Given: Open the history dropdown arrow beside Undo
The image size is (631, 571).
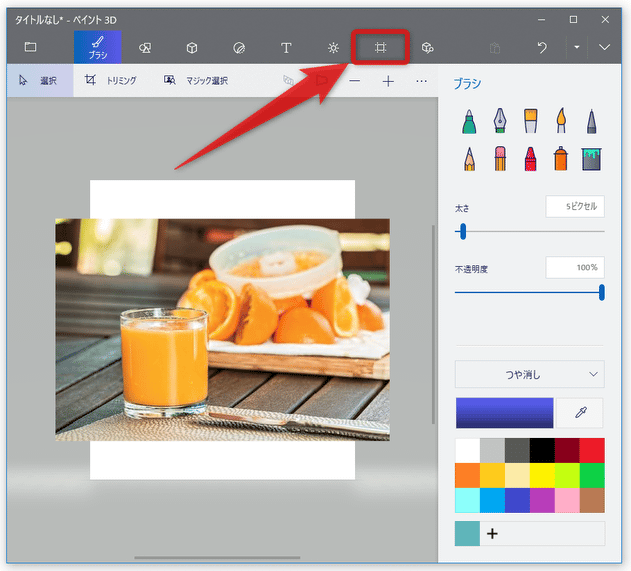Looking at the screenshot, I should pos(577,47).
